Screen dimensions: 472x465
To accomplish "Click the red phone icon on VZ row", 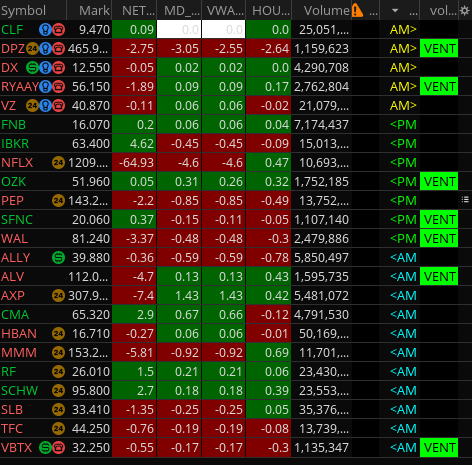I will coord(59,106).
